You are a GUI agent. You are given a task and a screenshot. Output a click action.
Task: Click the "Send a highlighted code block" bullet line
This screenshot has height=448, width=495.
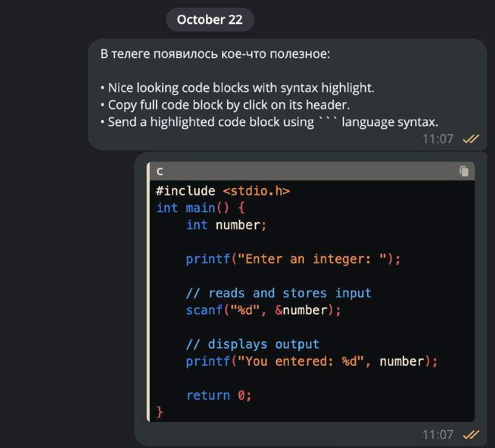click(269, 122)
